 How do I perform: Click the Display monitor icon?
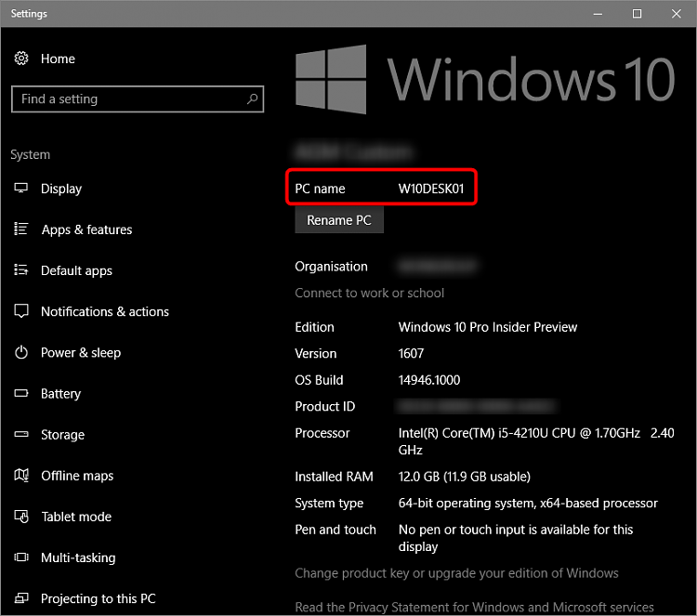tap(20, 188)
